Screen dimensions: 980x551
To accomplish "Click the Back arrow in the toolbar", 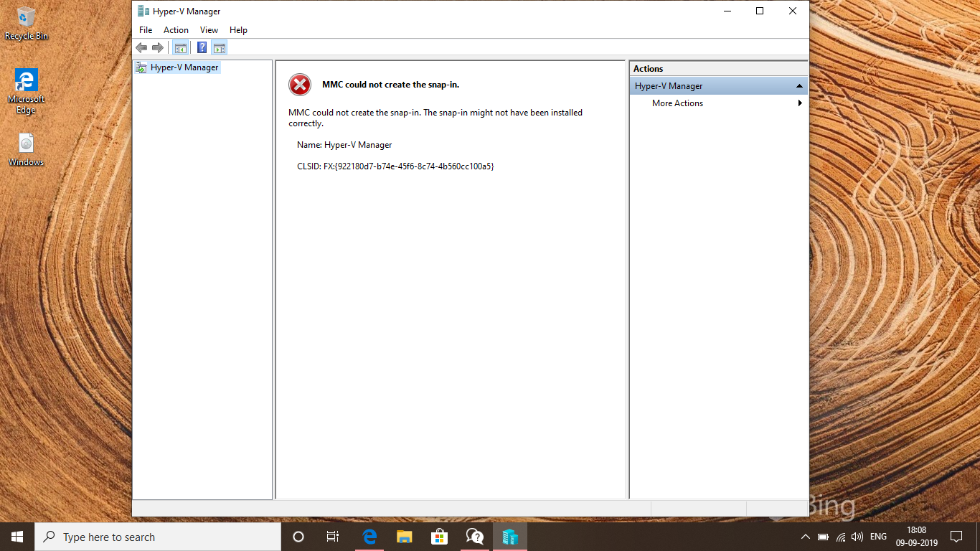I will click(x=141, y=47).
